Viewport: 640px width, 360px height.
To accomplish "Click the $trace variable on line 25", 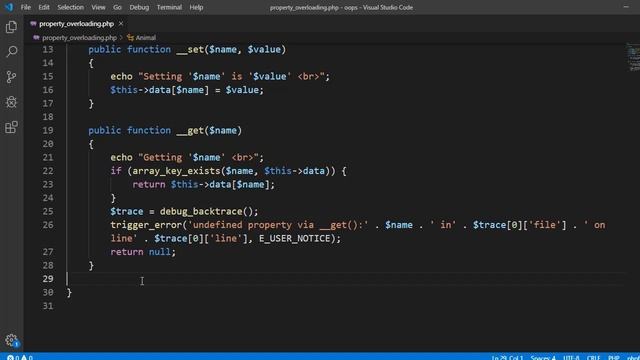I will tap(127, 211).
